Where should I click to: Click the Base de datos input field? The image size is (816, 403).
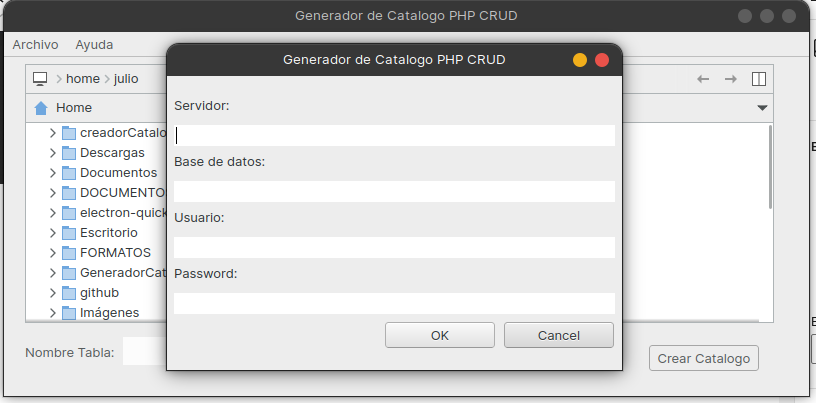click(x=394, y=191)
